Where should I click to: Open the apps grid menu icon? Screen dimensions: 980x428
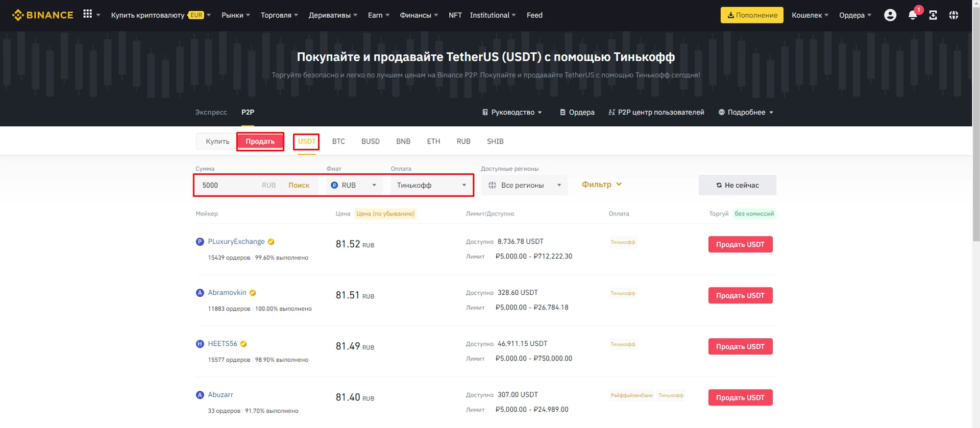(88, 14)
